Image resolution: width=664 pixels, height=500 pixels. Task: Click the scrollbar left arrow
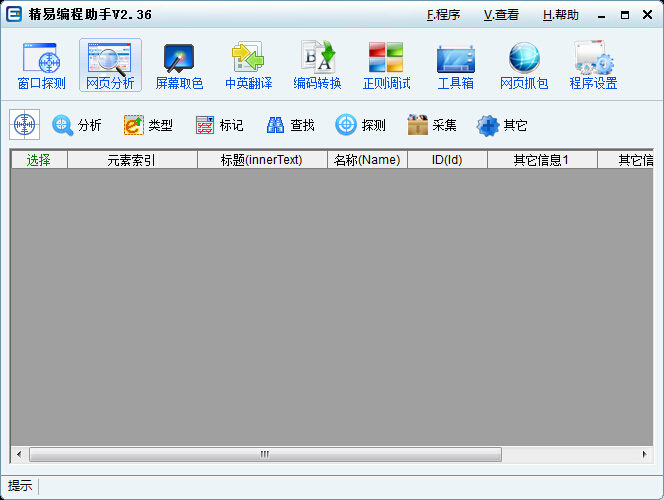click(19, 454)
